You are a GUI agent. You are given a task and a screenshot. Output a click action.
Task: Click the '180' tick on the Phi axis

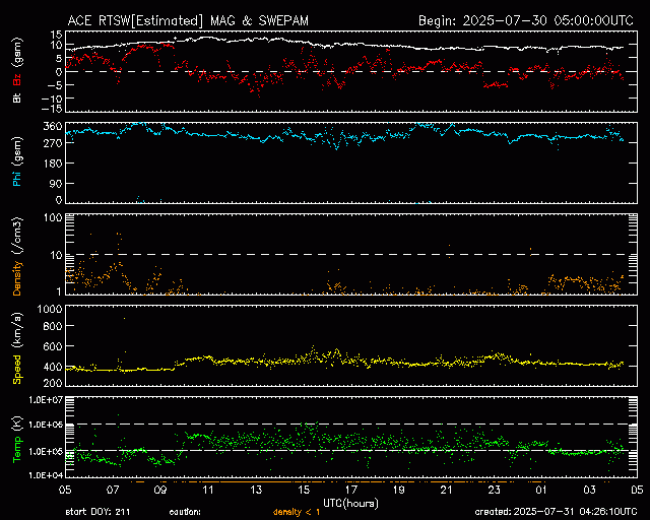click(x=53, y=163)
